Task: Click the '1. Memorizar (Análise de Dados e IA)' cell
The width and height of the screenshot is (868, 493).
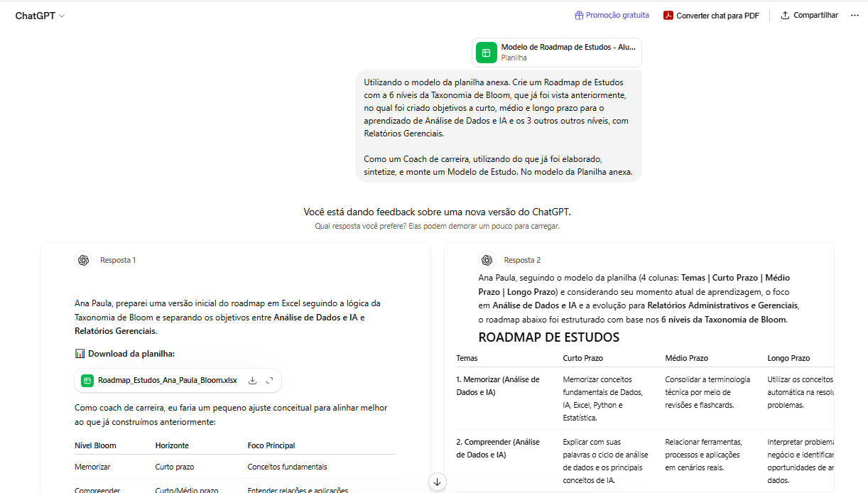Action: 498,386
